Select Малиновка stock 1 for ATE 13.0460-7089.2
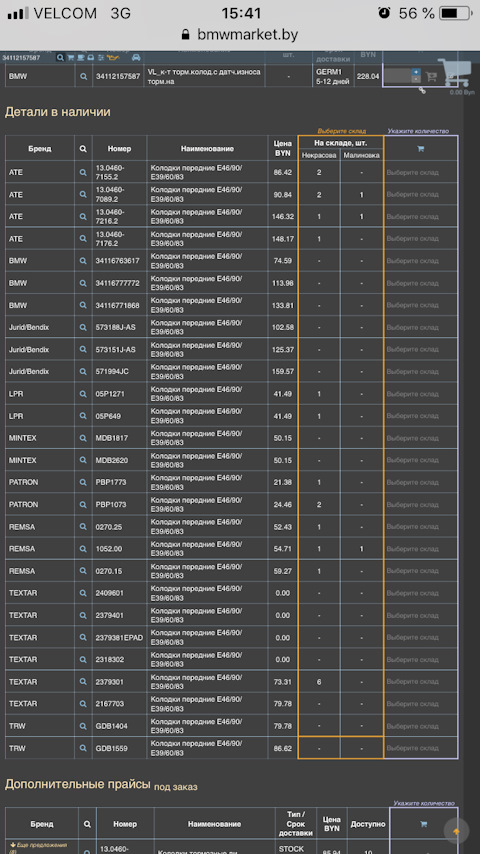This screenshot has width=480, height=854. point(362,194)
